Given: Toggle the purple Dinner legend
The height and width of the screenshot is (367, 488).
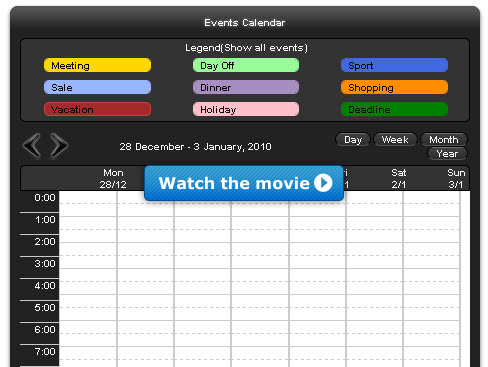Looking at the screenshot, I should pos(246,87).
